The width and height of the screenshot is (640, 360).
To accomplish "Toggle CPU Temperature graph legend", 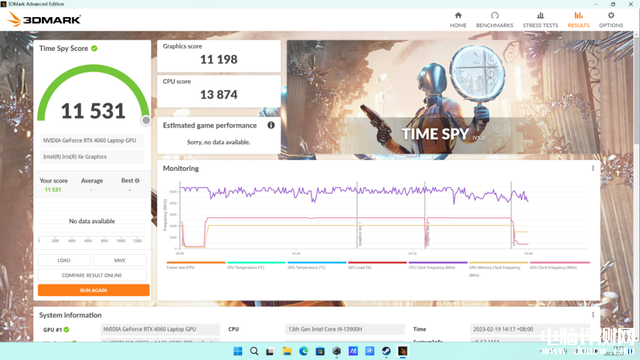I will click(x=256, y=265).
